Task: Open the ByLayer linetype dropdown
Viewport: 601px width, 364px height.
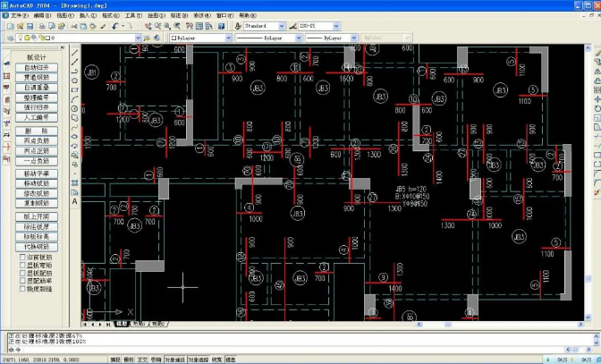Action: [299, 38]
